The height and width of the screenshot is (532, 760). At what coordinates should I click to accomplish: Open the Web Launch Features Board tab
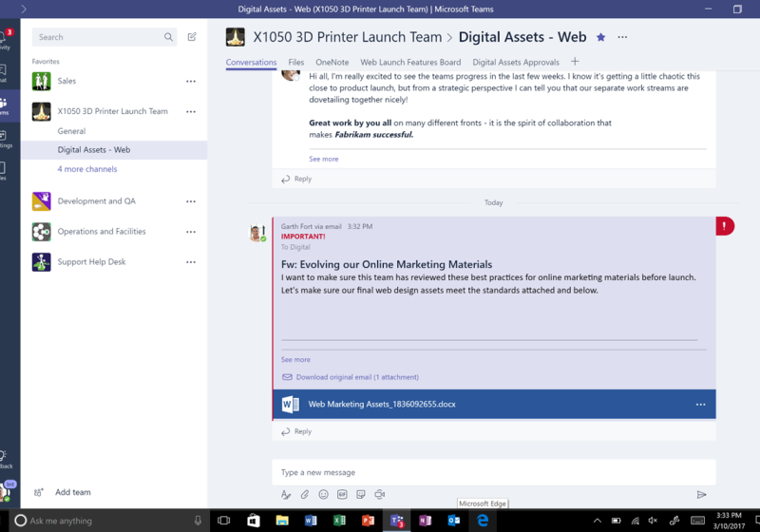tap(410, 63)
